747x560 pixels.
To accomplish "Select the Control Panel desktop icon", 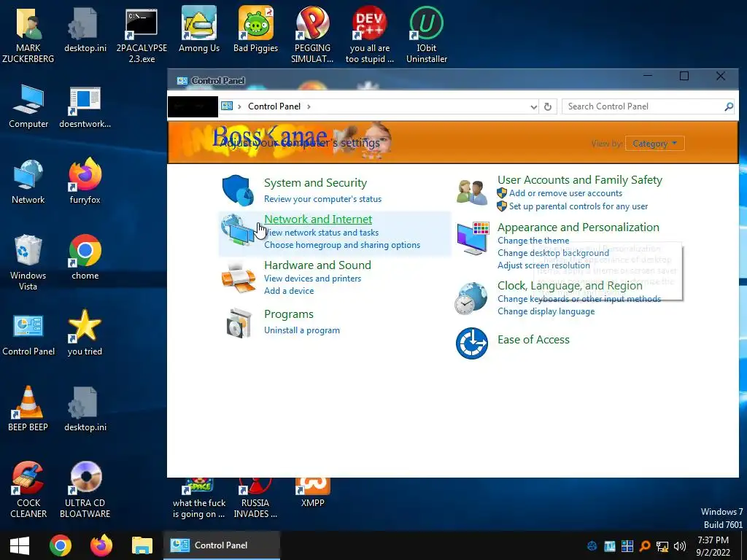I will (28, 335).
